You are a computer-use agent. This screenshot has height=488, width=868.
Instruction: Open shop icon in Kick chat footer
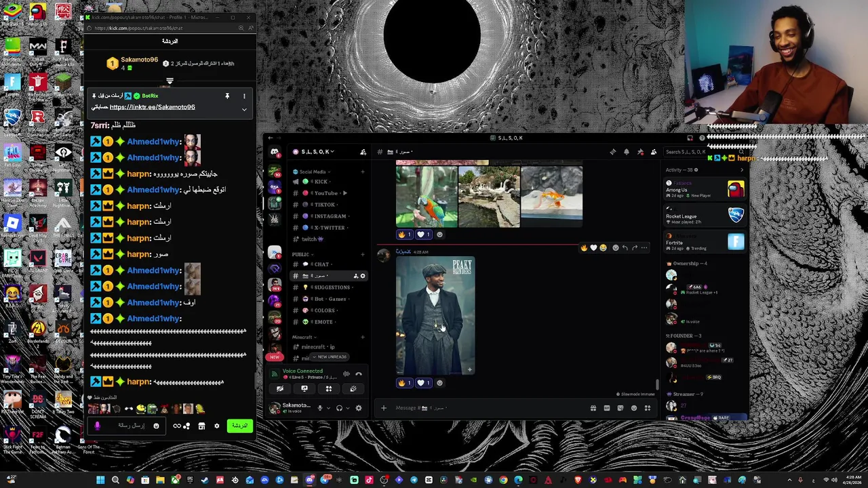(x=201, y=426)
